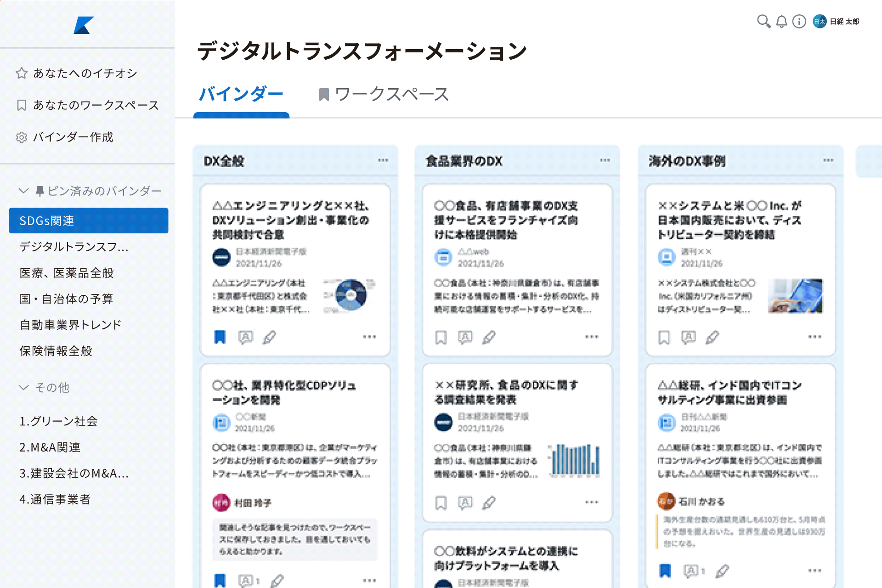882x588 pixels.
Task: Click the blue K logo
Action: [x=84, y=25]
